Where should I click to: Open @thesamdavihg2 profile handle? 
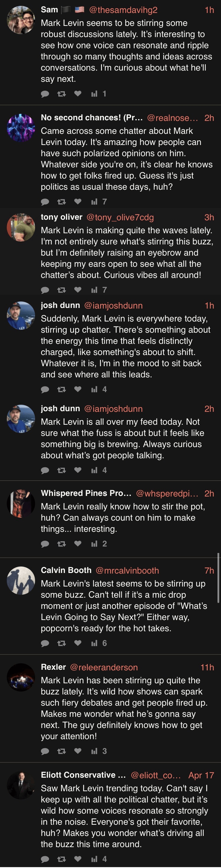coord(123,10)
